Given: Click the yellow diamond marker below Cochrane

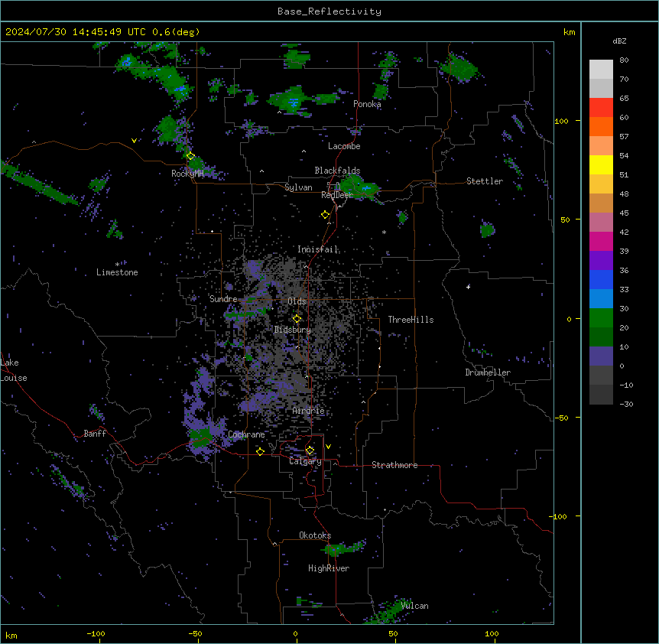Looking at the screenshot, I should [260, 451].
